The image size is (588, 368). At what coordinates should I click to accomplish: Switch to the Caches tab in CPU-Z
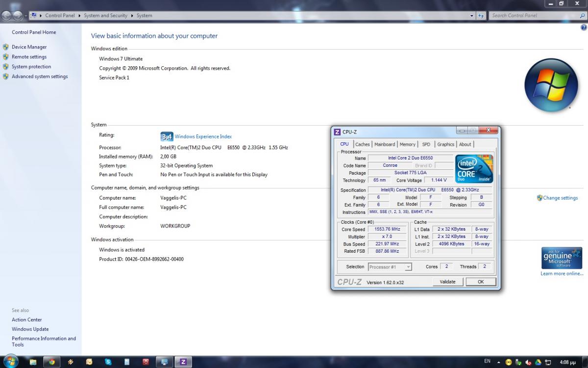(363, 144)
